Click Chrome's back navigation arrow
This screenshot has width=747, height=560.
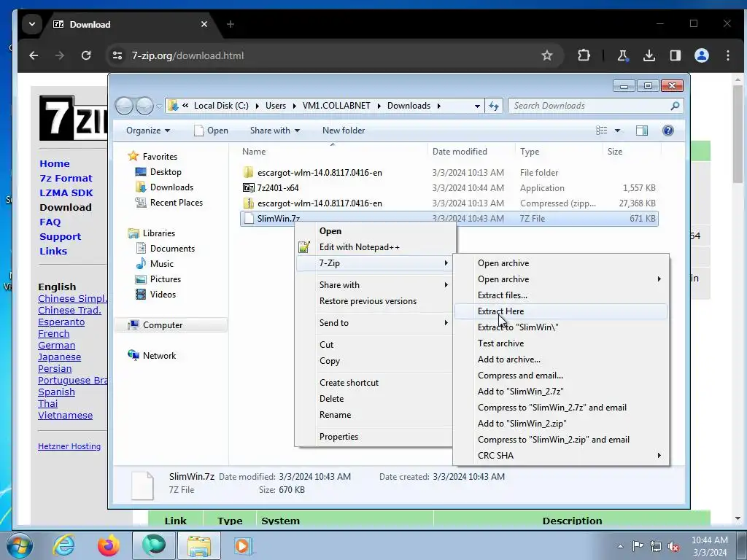coord(34,55)
